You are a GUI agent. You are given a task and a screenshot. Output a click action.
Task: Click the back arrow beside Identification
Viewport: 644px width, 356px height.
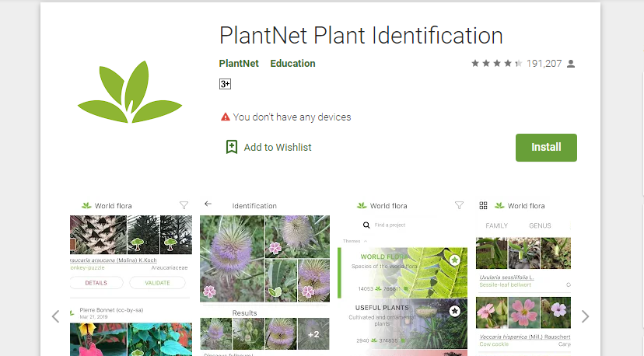click(208, 204)
